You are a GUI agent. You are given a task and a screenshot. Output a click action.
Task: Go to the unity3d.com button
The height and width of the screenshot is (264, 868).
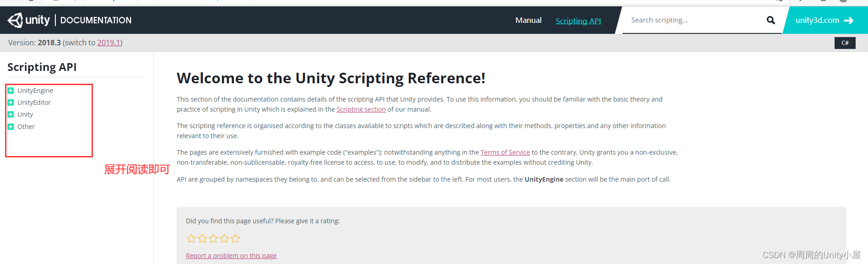(824, 20)
